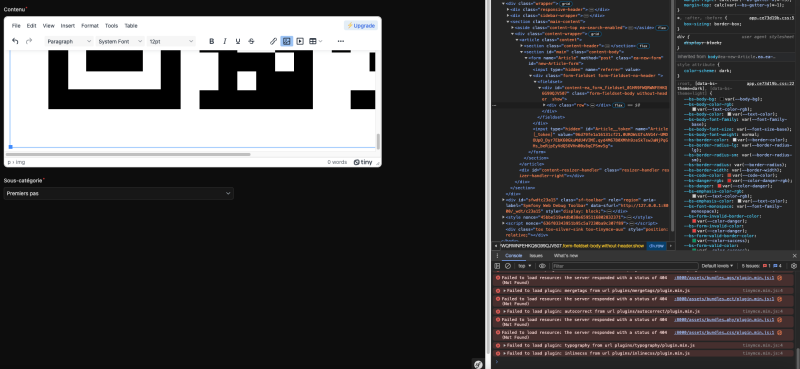This screenshot has height=369, width=800.
Task: Click the editor vertical scrollbar thumb
Action: click(378, 141)
